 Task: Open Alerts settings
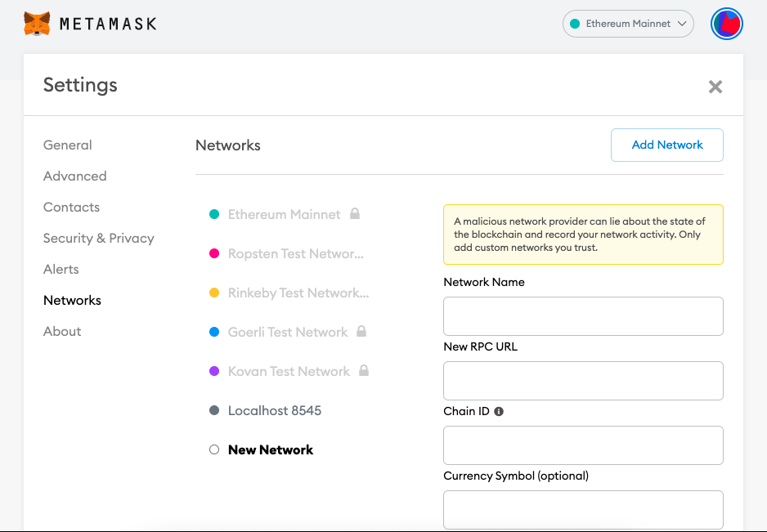point(61,269)
